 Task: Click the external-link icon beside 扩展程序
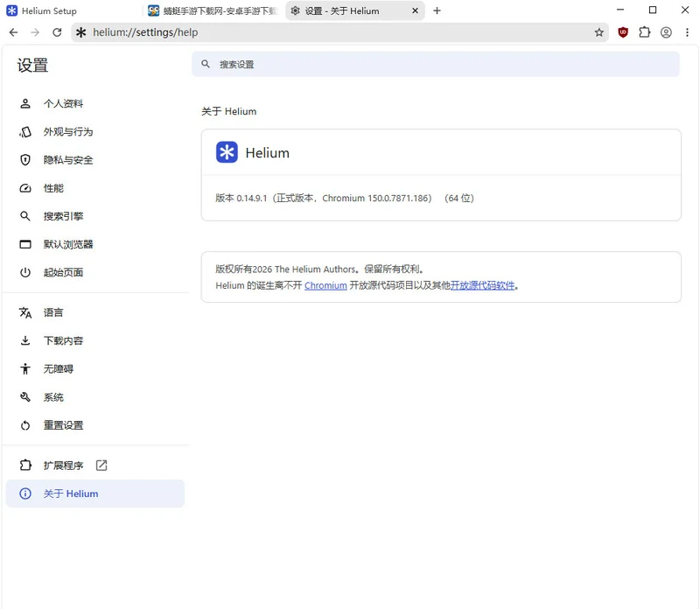[x=101, y=465]
